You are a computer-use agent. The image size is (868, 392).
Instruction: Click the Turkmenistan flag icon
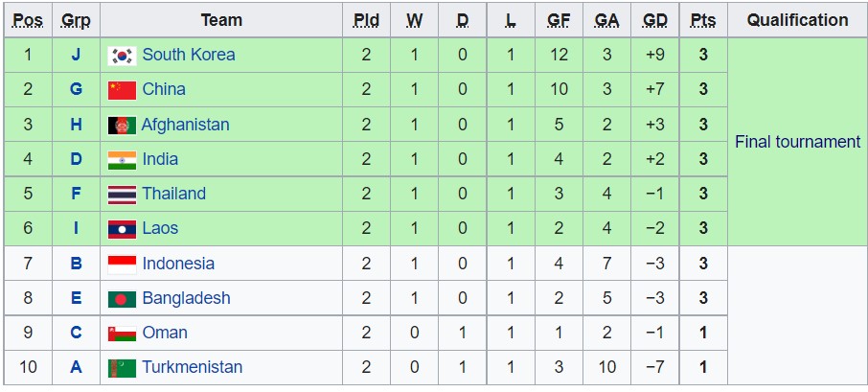(122, 368)
